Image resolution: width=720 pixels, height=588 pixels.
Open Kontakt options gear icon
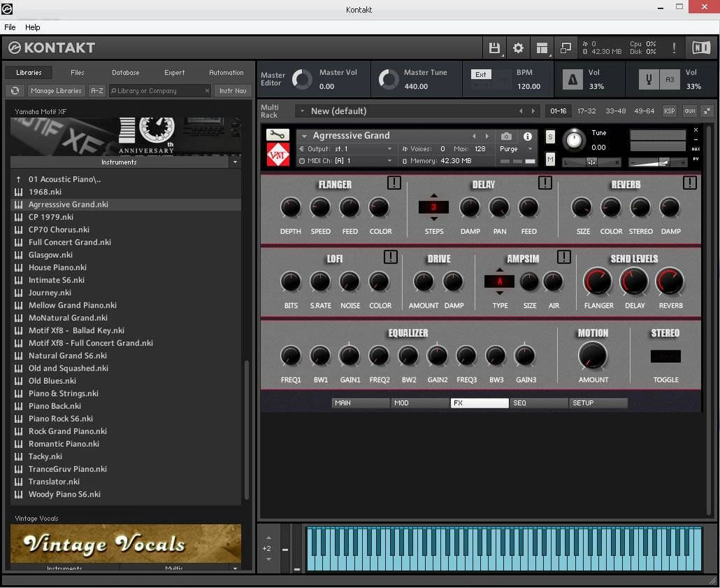click(x=518, y=48)
